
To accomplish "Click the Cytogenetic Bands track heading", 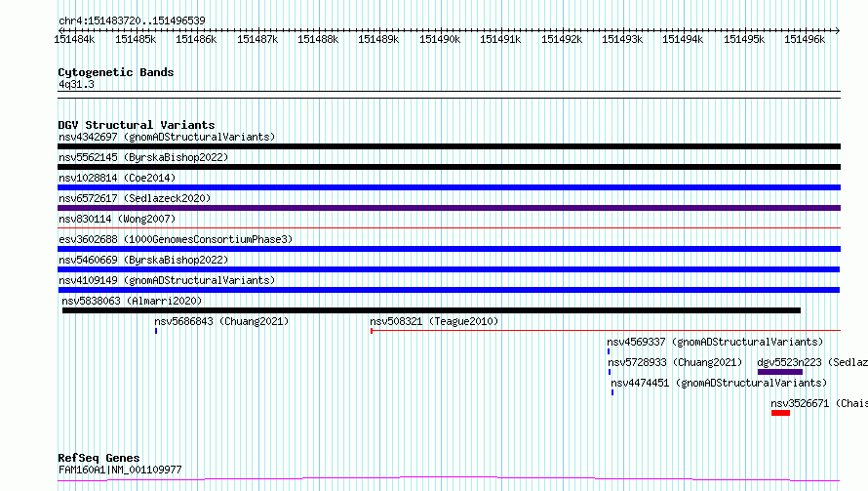I will click(x=116, y=72).
